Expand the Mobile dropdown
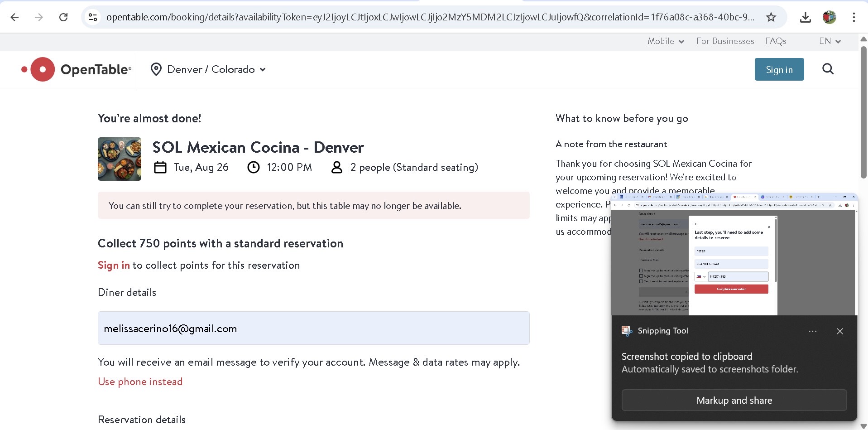This screenshot has height=430, width=868. click(x=666, y=41)
